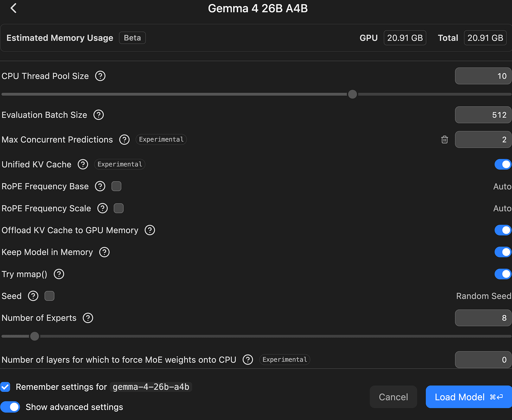Open help for Number of Experts
The image size is (512, 420).
[x=88, y=318]
